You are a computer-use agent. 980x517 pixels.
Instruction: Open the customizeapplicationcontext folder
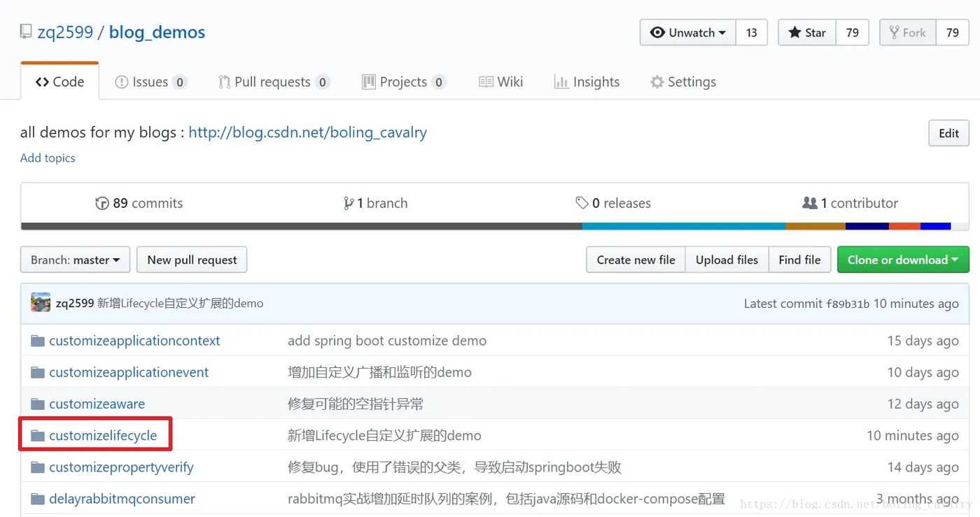tap(134, 341)
